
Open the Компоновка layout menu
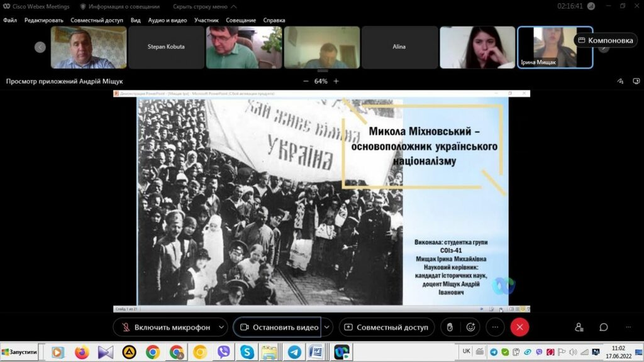pyautogui.click(x=605, y=40)
